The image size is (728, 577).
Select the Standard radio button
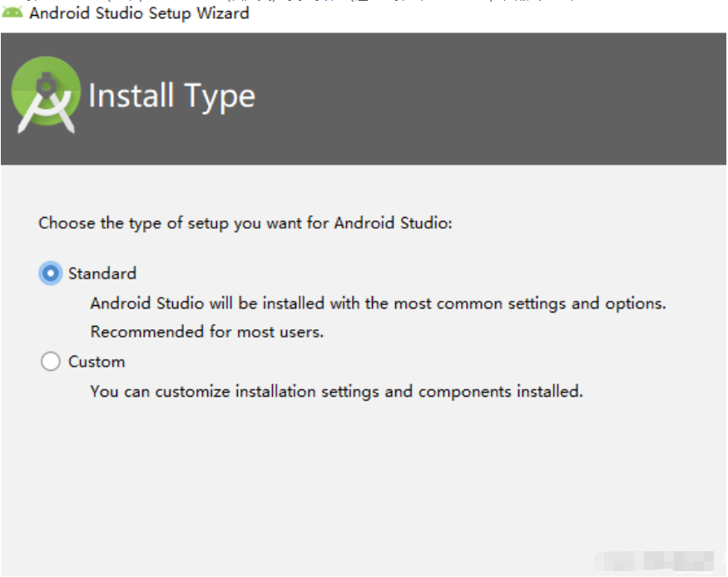pyautogui.click(x=51, y=274)
